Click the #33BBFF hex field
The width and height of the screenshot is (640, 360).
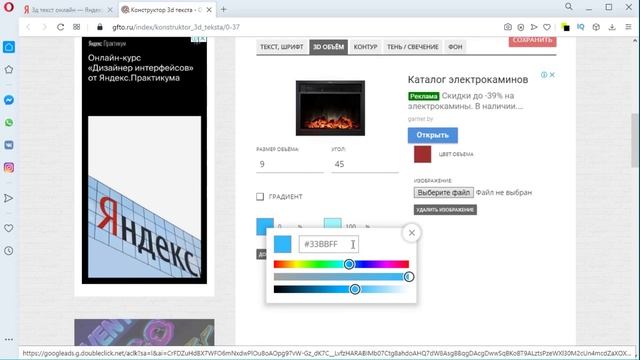pyautogui.click(x=329, y=244)
